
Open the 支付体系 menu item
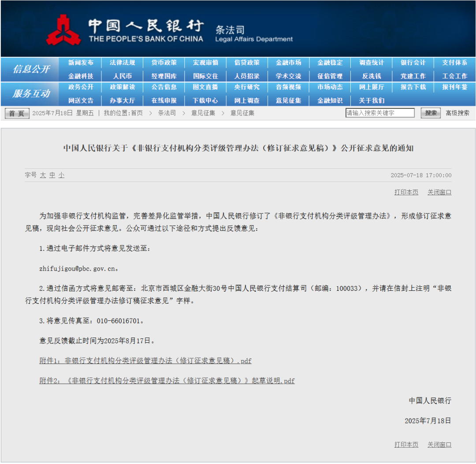[455, 63]
